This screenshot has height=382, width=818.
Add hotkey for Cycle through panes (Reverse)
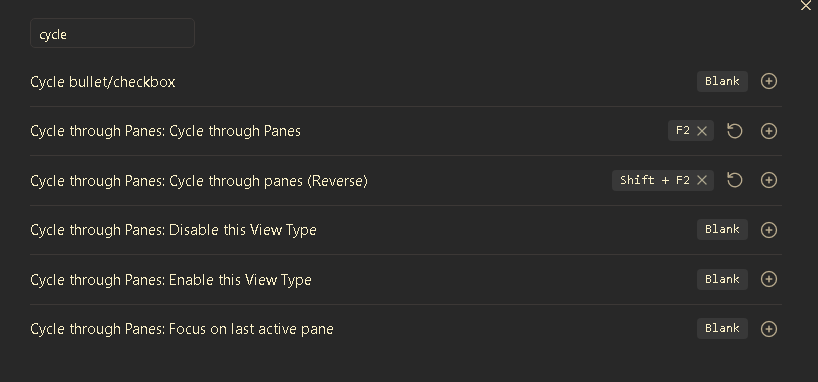pyautogui.click(x=768, y=180)
